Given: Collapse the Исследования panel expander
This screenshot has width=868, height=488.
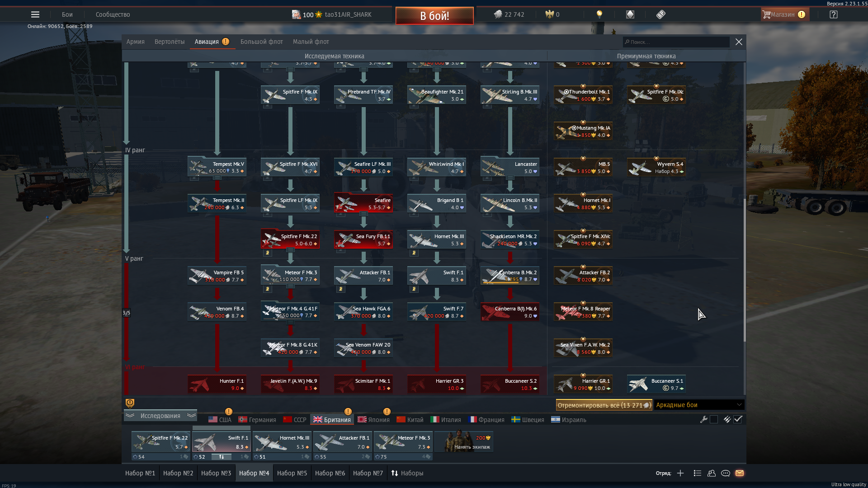Looking at the screenshot, I should pos(160,416).
